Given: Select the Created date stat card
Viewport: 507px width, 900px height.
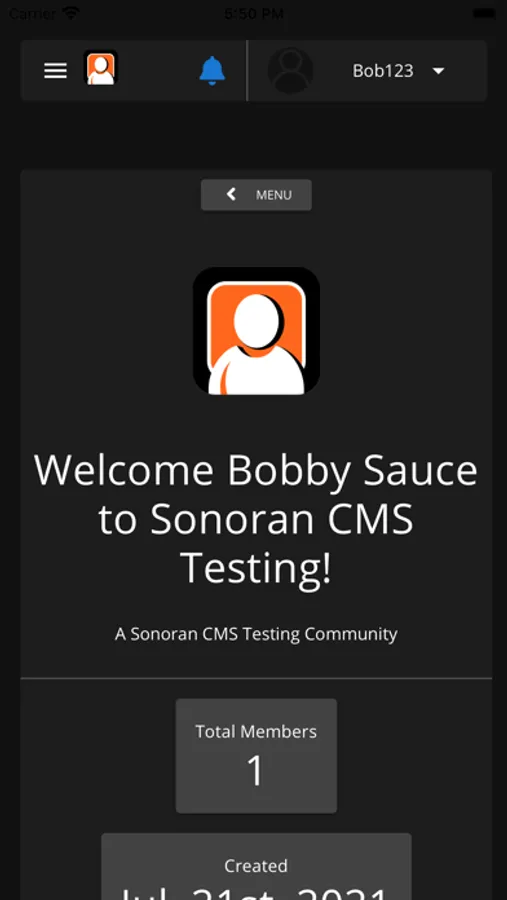Looking at the screenshot, I should pos(256,867).
